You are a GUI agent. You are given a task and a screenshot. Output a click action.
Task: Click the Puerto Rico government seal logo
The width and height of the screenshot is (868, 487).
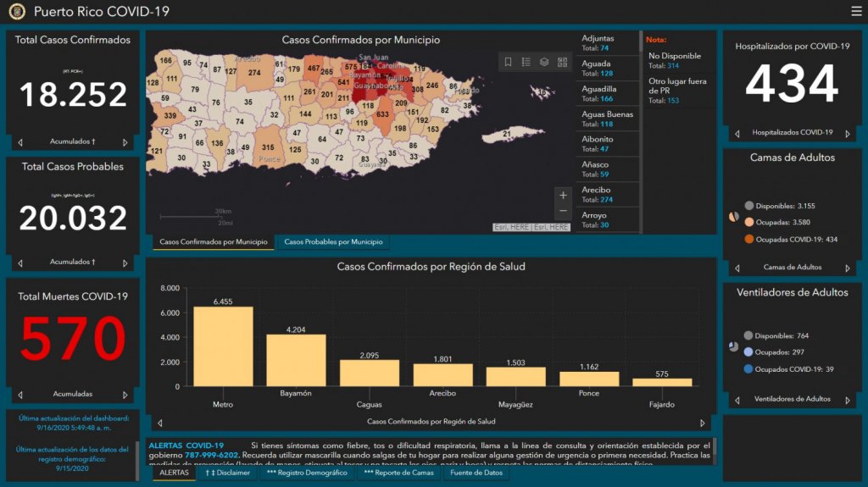point(17,12)
